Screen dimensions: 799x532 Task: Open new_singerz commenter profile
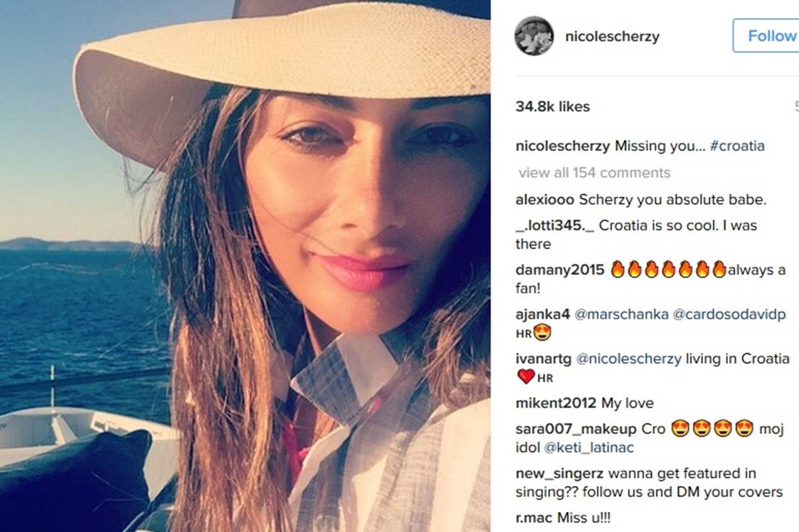click(x=551, y=474)
